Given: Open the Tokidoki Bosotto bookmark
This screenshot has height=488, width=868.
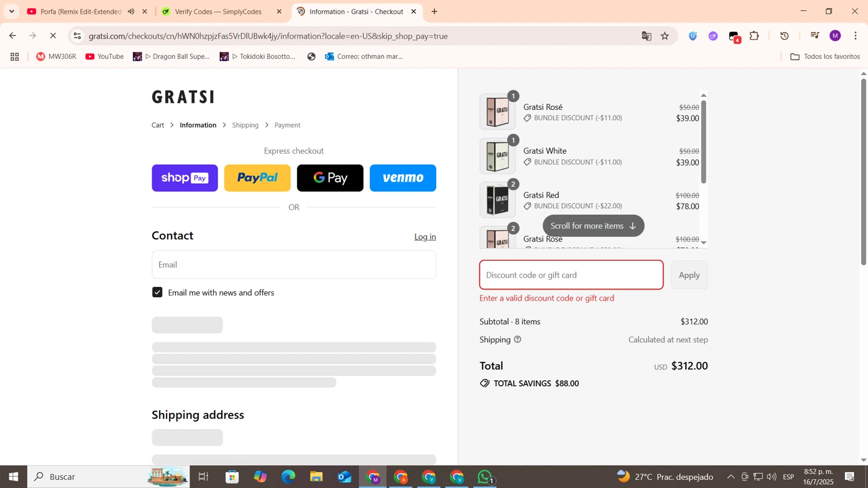Looking at the screenshot, I should tap(258, 57).
